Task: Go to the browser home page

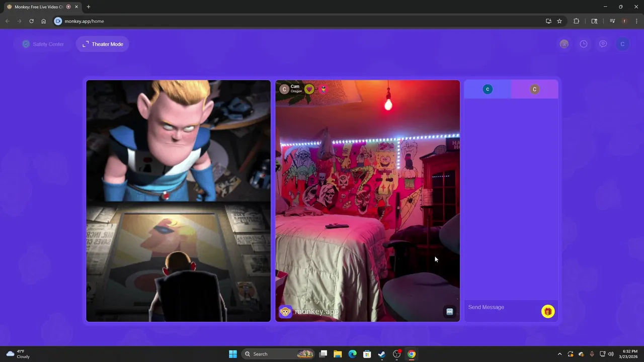Action: point(44,21)
